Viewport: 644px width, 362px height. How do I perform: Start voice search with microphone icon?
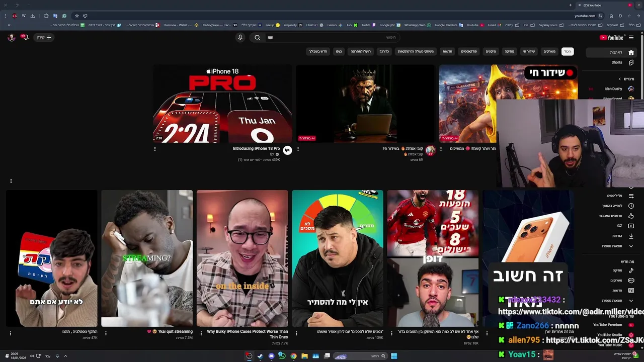pyautogui.click(x=240, y=37)
